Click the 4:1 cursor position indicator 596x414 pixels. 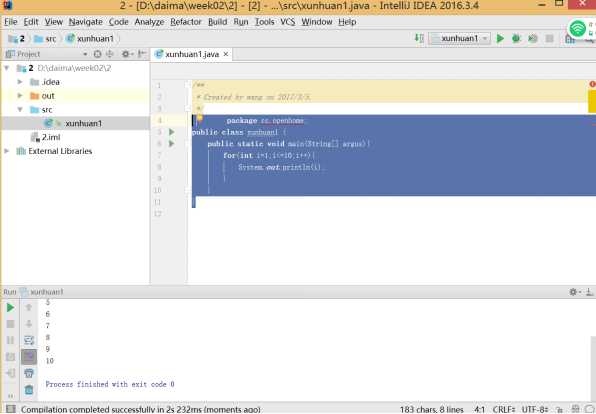coord(480,409)
